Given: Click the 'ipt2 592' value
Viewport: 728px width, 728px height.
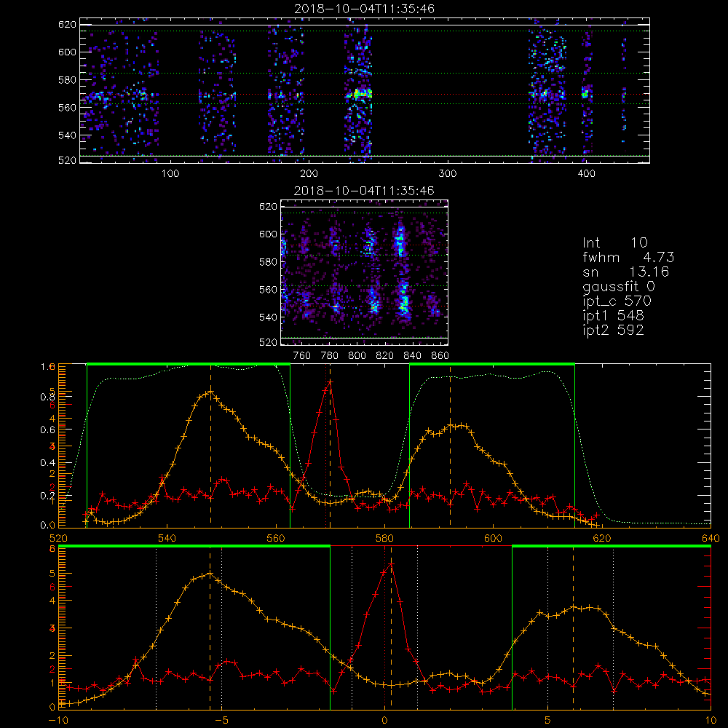Looking at the screenshot, I should (613, 330).
